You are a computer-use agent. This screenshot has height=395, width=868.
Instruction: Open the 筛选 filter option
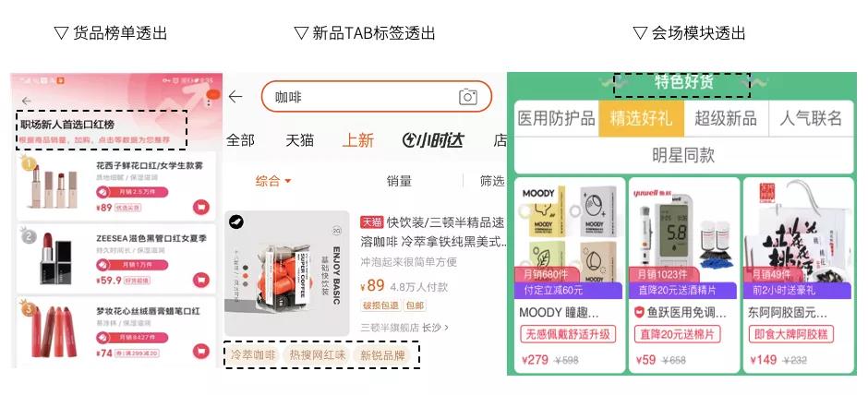pos(491,181)
